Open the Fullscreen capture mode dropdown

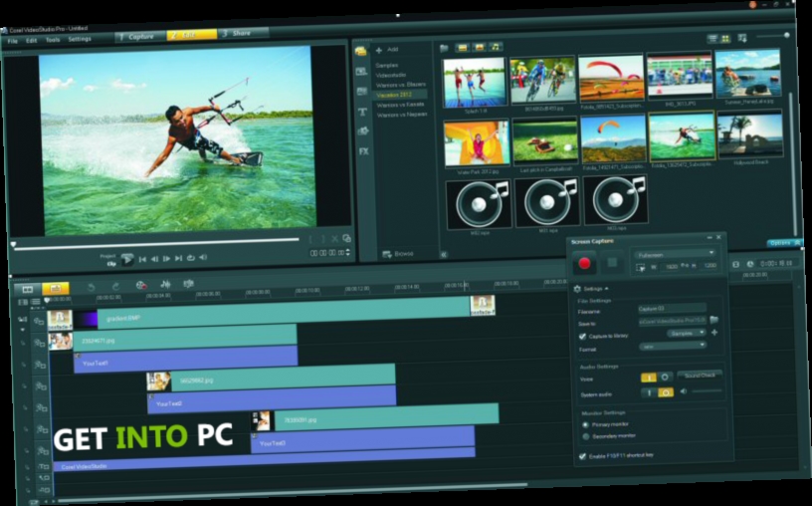[x=676, y=254]
